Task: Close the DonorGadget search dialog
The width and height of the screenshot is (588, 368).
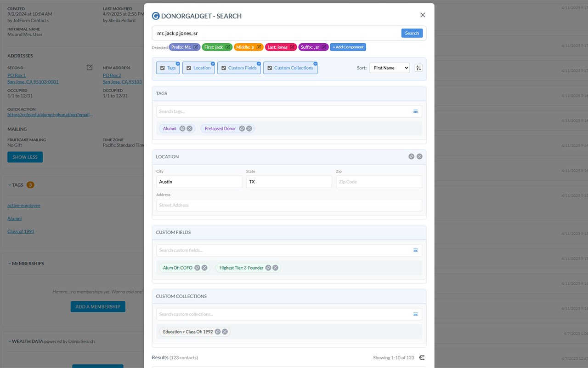Action: [x=423, y=15]
